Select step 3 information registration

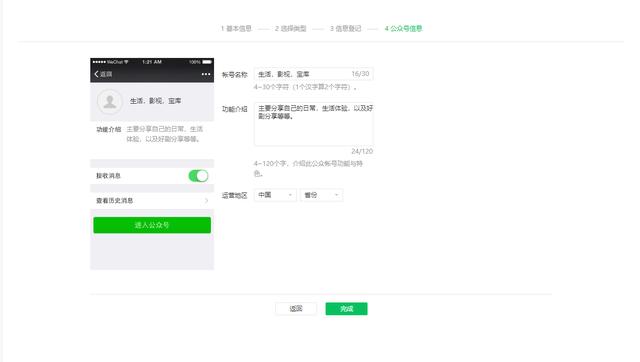click(x=346, y=29)
